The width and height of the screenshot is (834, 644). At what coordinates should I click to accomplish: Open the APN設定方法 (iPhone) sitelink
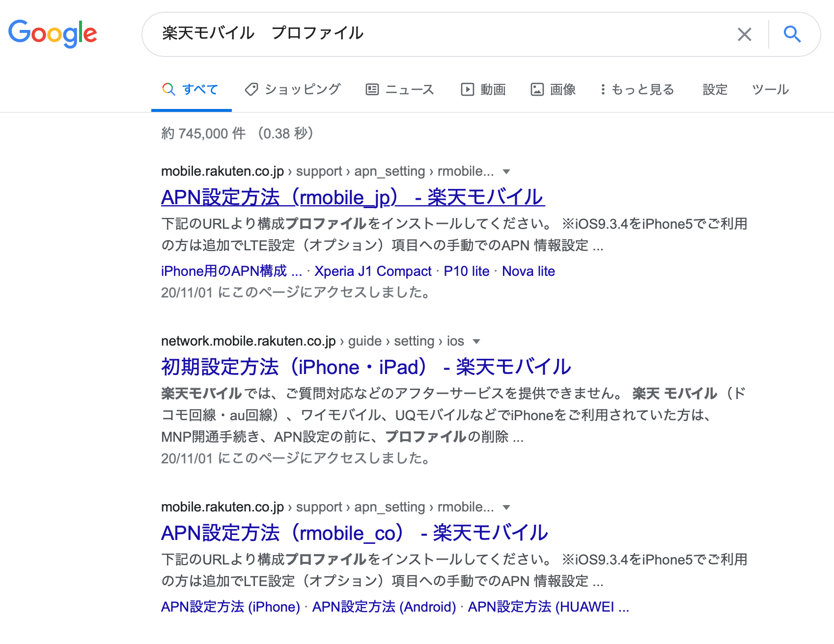pos(230,607)
